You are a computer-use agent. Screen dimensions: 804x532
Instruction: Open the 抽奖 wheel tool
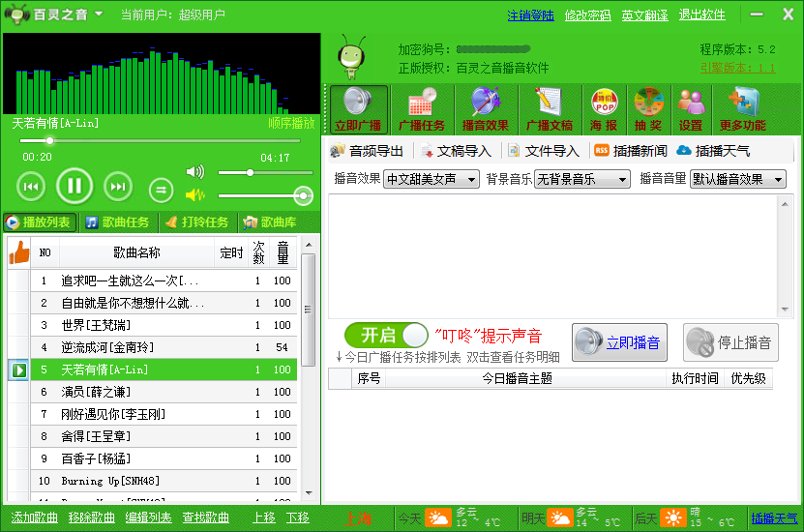648,109
